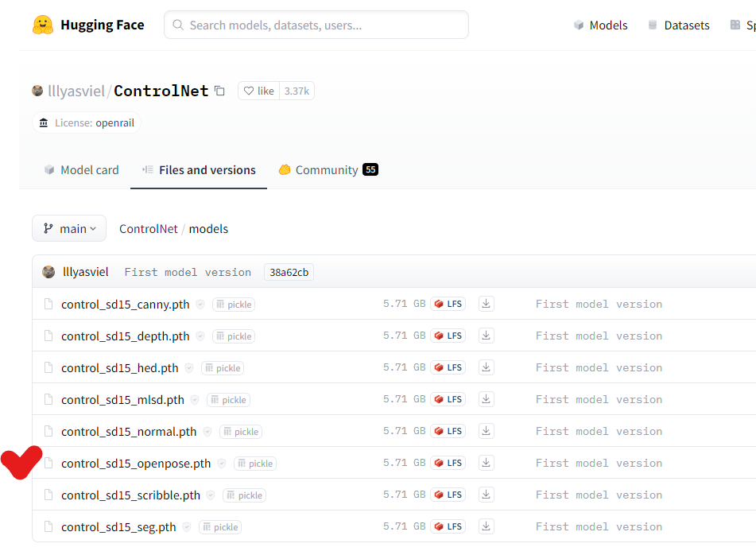The height and width of the screenshot is (559, 756).
Task: Open file control_sd15_normal.pth
Action: 129,432
